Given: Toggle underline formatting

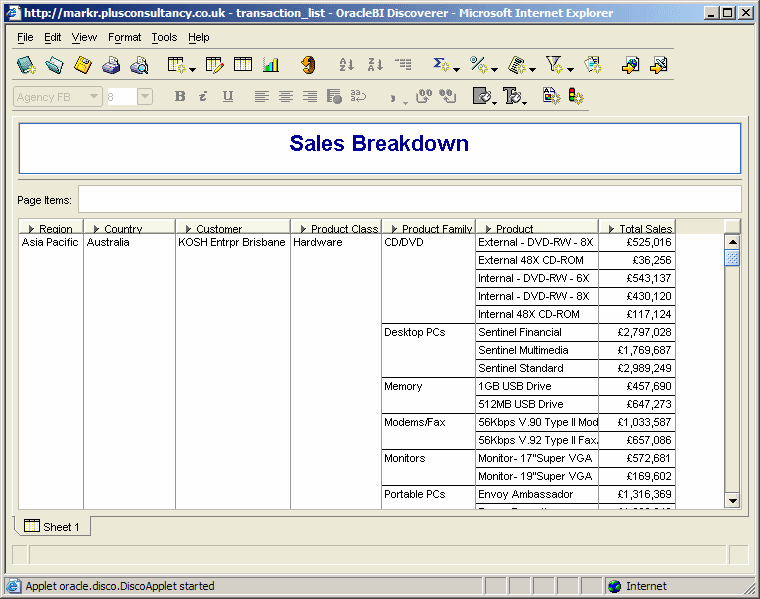Looking at the screenshot, I should pos(228,96).
